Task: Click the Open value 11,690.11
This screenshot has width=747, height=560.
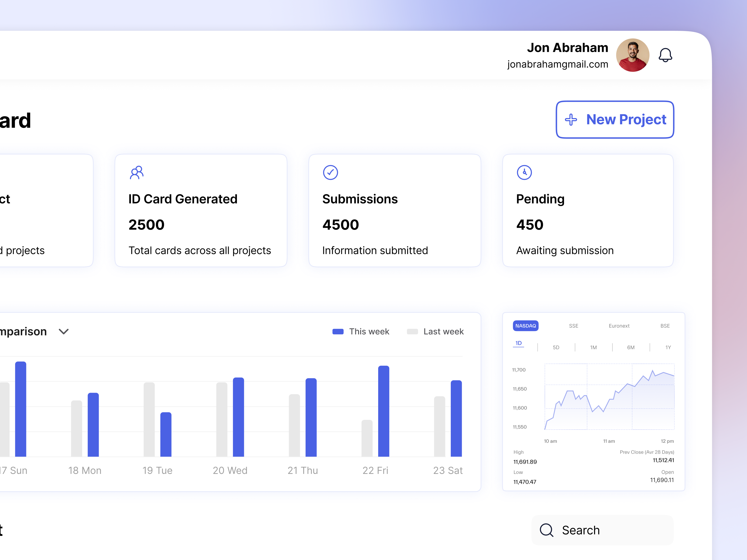Action: tap(662, 480)
